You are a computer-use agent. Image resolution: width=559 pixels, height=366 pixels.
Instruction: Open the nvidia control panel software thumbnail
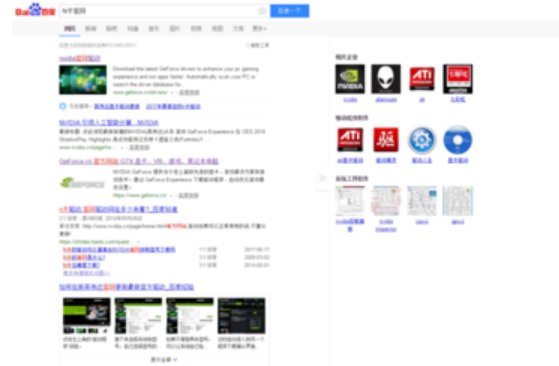point(350,201)
